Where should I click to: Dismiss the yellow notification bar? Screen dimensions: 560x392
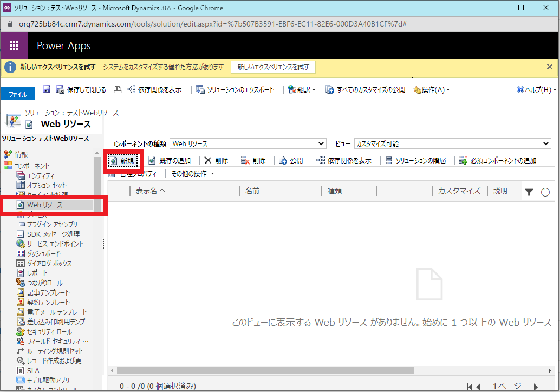tap(550, 67)
